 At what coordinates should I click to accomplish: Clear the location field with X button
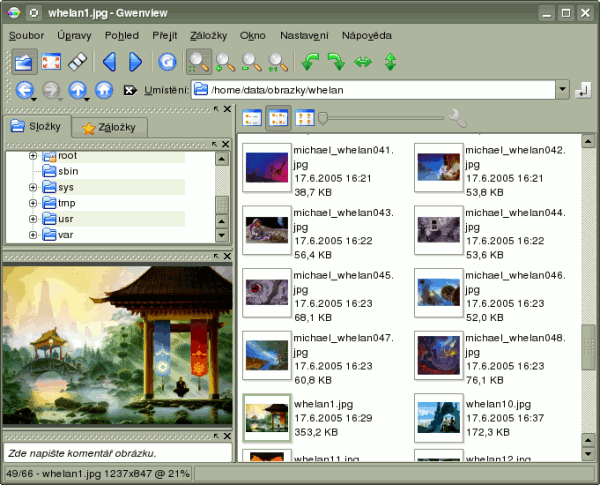tap(129, 90)
